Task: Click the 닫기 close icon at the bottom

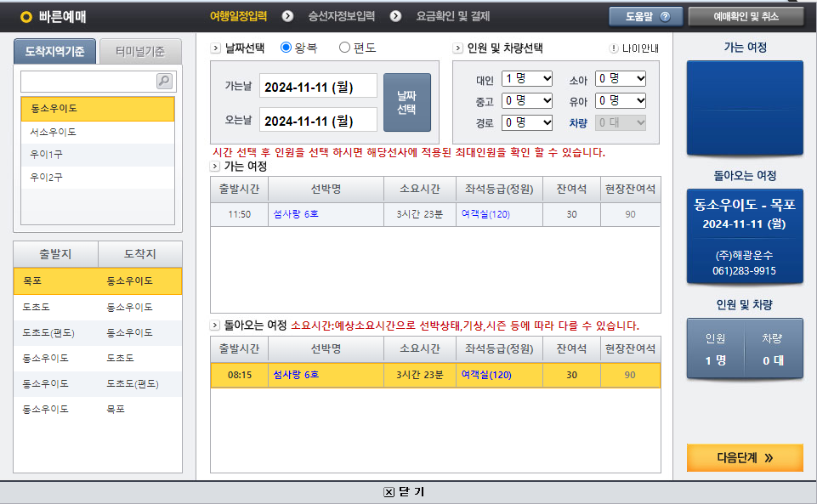Action: [389, 491]
